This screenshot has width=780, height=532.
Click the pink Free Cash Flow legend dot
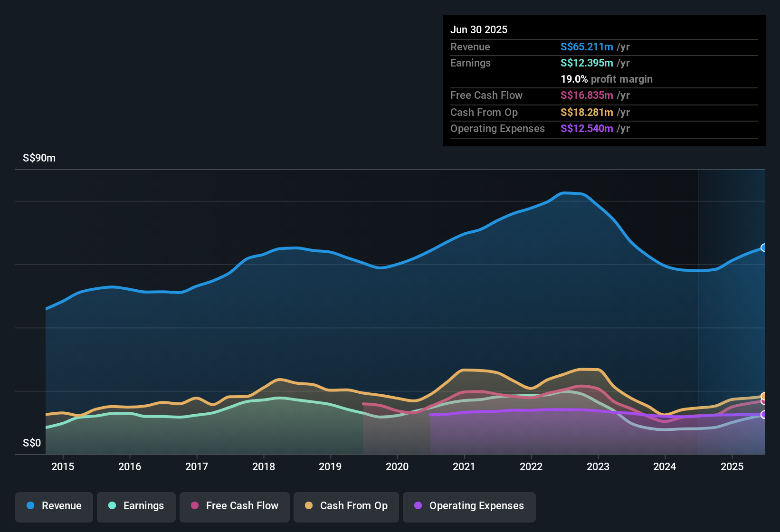pyautogui.click(x=195, y=506)
